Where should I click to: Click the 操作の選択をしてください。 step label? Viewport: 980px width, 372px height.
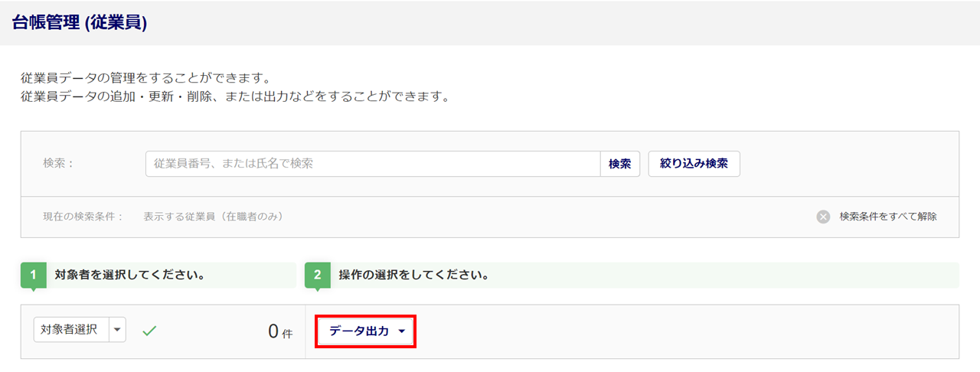click(x=413, y=275)
